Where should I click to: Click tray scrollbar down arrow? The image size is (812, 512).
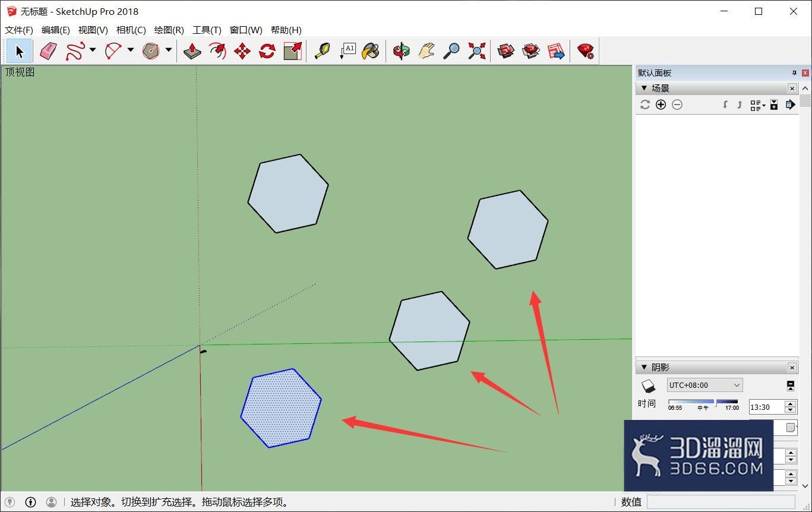[x=805, y=485]
